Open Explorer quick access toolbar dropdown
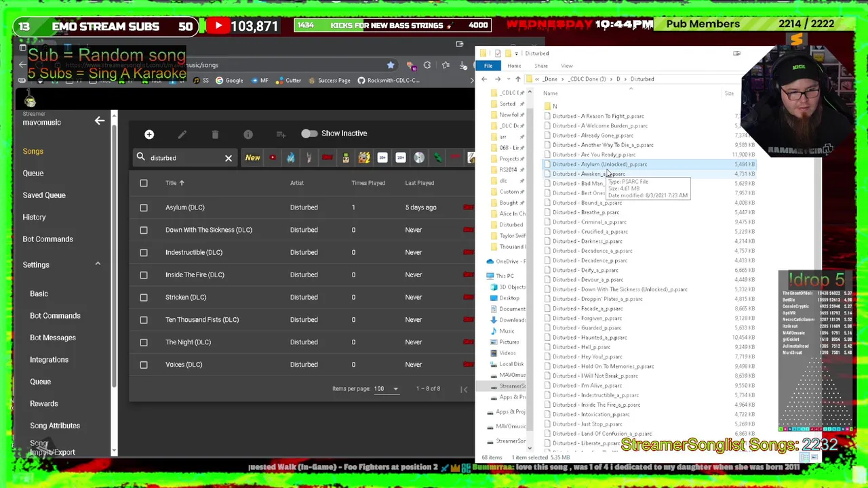Image resolution: width=868 pixels, height=488 pixels. click(517, 53)
